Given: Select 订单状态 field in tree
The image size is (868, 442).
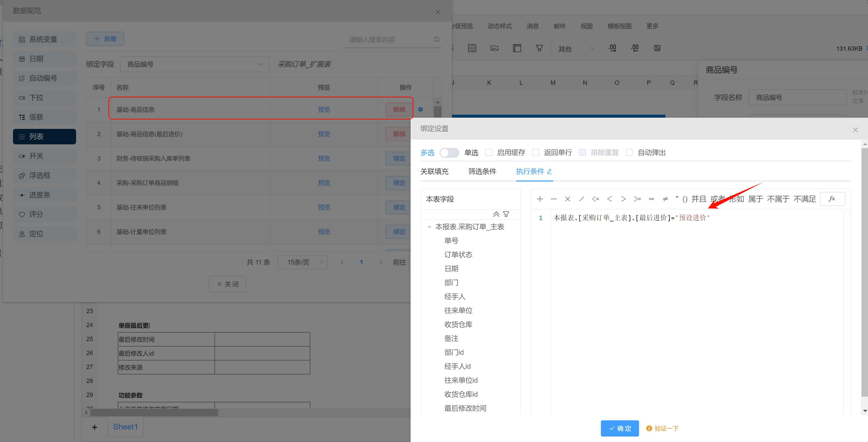Looking at the screenshot, I should (x=458, y=255).
